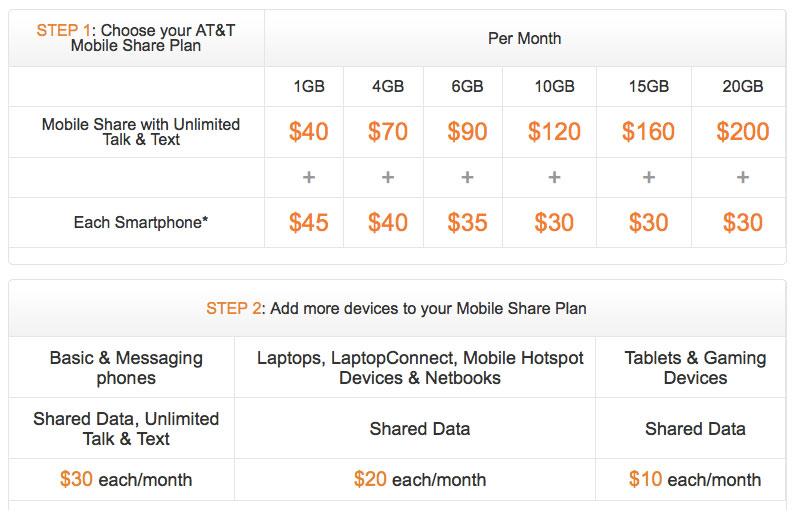
Task: Click the $20 each/month laptops price
Action: tap(420, 479)
